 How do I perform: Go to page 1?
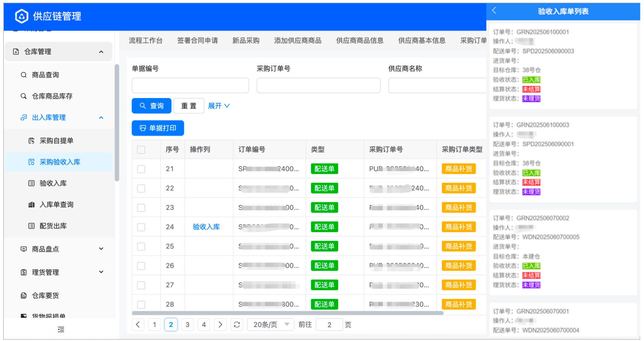coord(155,325)
